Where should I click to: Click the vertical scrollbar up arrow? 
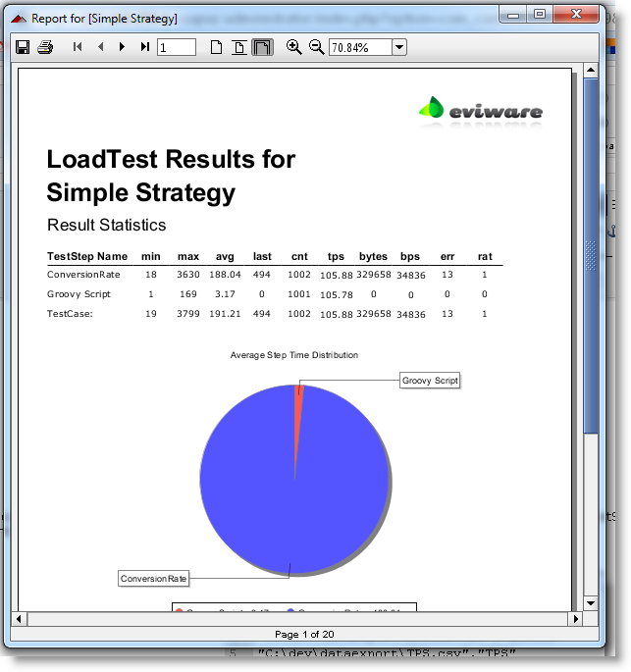click(591, 70)
